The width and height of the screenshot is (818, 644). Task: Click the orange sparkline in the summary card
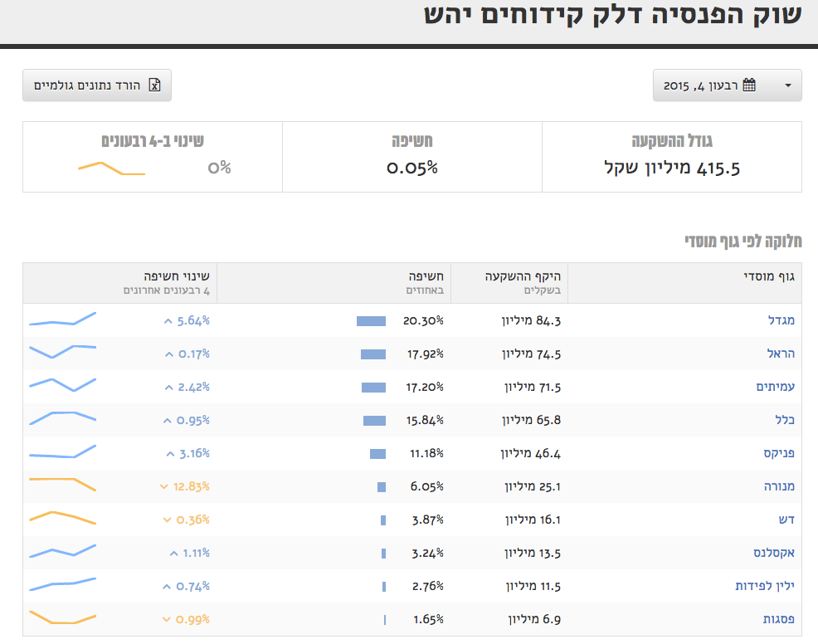click(112, 168)
